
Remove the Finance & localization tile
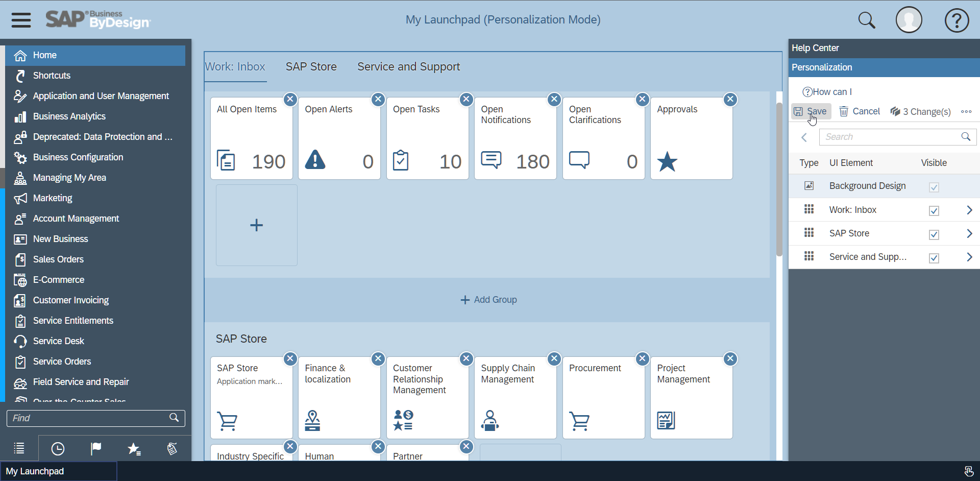point(378,358)
